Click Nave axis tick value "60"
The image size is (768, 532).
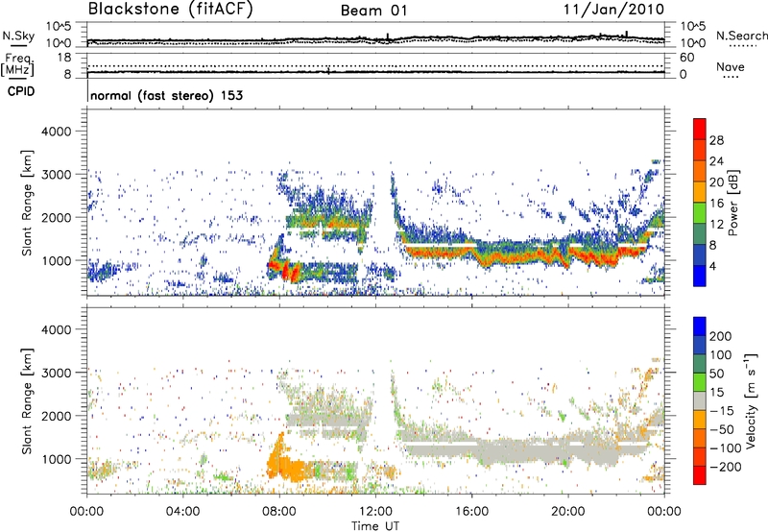(686, 58)
